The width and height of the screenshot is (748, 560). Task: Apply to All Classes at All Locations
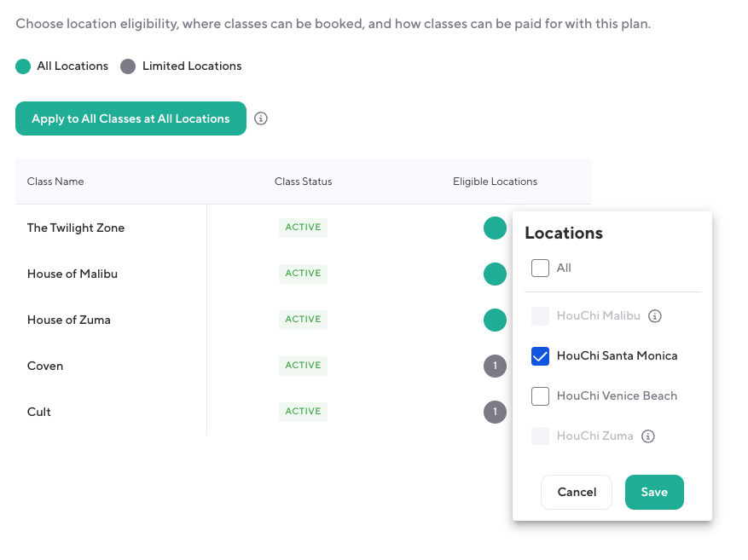(130, 118)
